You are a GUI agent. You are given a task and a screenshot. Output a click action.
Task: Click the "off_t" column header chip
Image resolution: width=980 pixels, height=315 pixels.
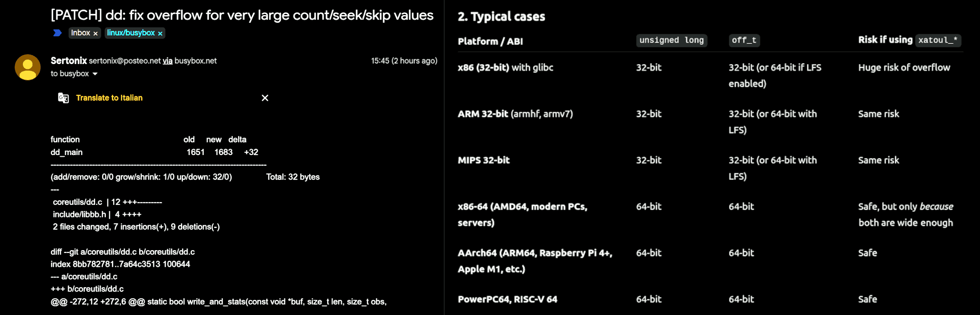tap(744, 40)
